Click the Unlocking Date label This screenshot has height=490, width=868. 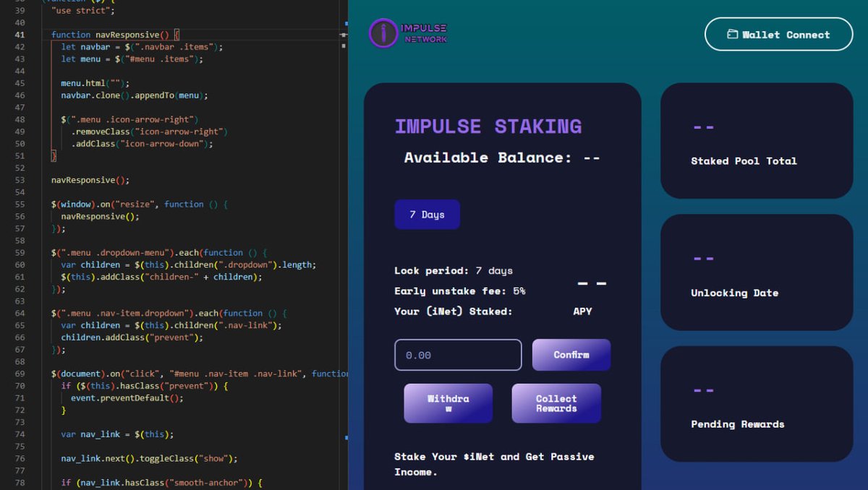coord(735,293)
